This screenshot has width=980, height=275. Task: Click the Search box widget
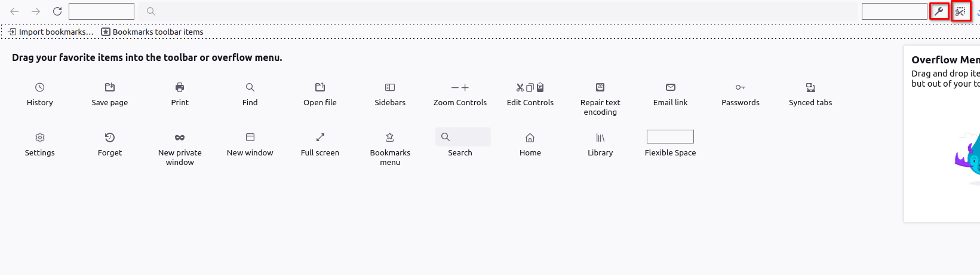[x=463, y=137]
